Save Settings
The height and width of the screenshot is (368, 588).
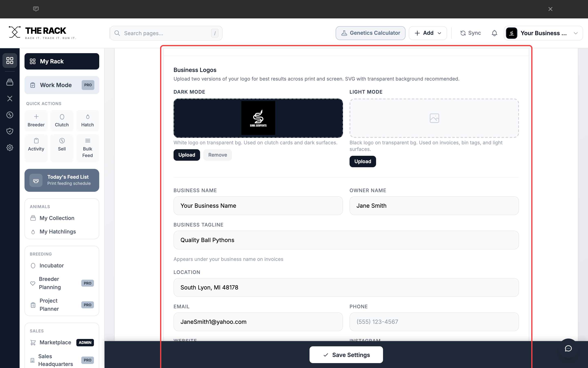point(346,355)
